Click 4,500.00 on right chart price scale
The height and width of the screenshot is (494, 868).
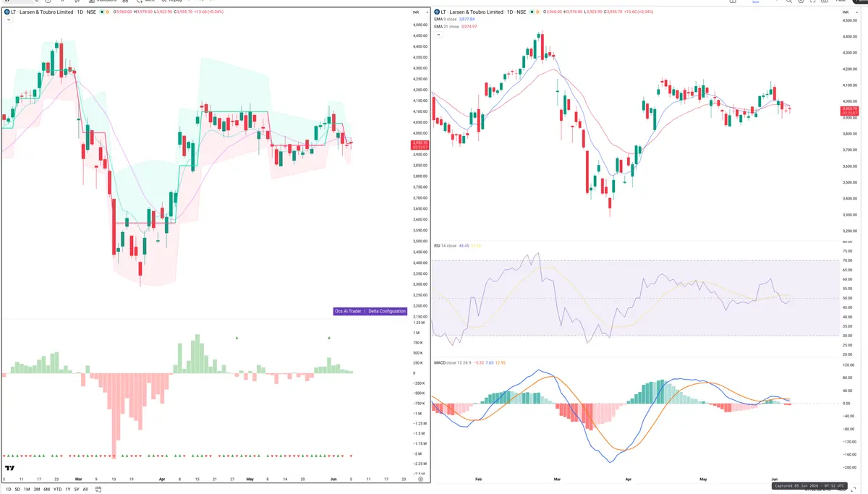851,20
